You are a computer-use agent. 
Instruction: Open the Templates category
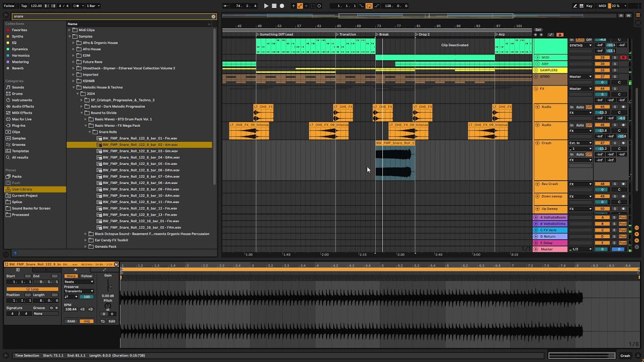[20, 151]
